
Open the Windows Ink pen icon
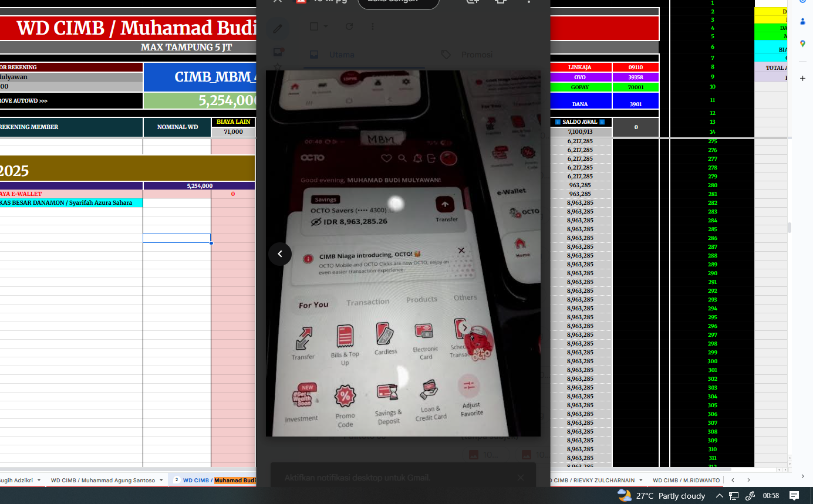(x=750, y=496)
